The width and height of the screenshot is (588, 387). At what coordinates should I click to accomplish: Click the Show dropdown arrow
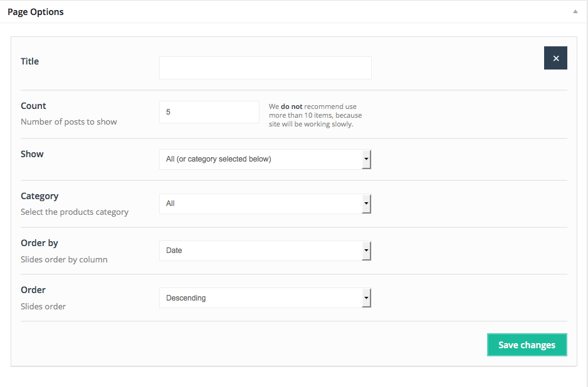(366, 159)
